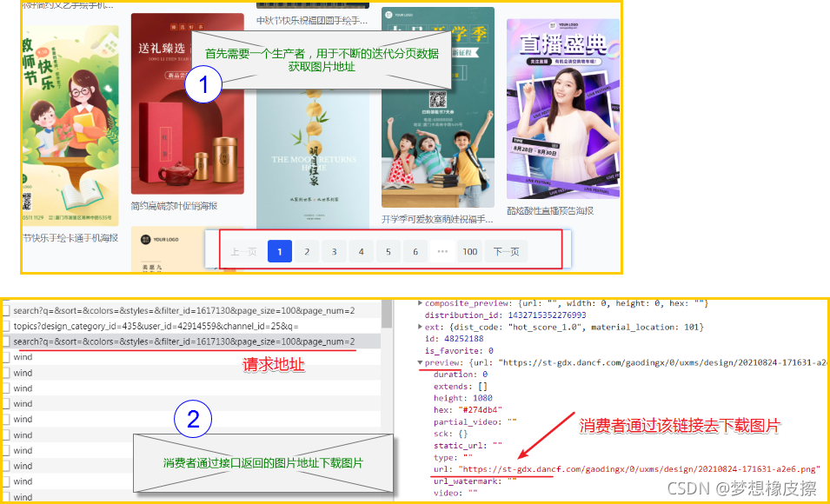
Task: Click the height: 1080 line
Action: [x=463, y=398]
